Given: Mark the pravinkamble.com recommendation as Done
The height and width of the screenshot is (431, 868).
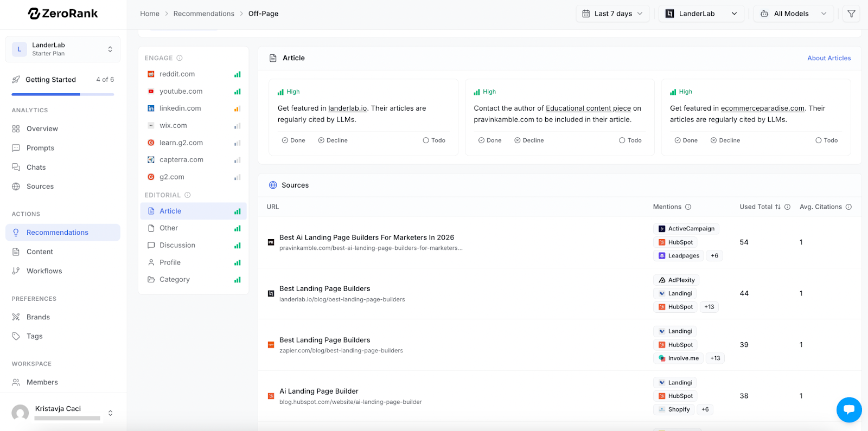Looking at the screenshot, I should tap(490, 140).
